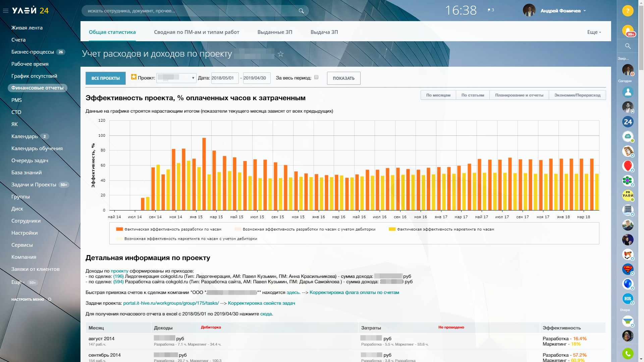Image resolution: width=644 pixels, height=362 pixels.
Task: Click the ПОКАЗАТЬ button
Action: coord(343,78)
